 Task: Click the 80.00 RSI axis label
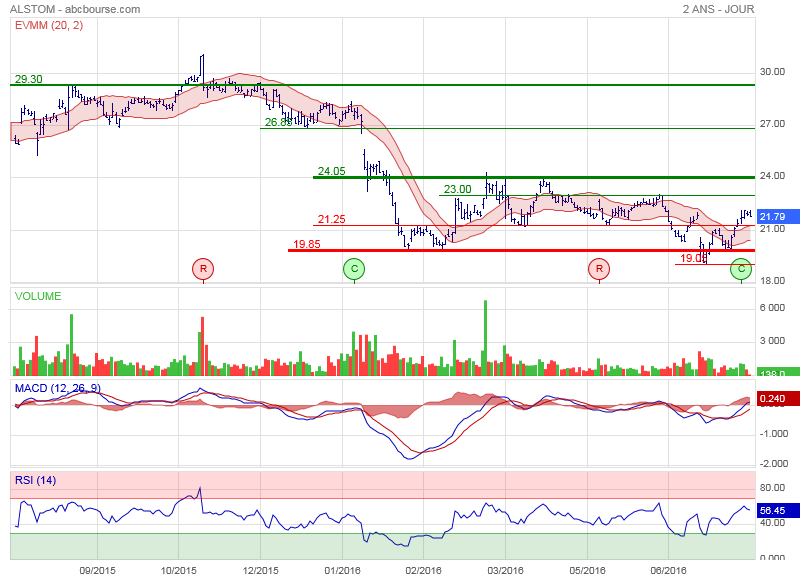click(x=772, y=488)
